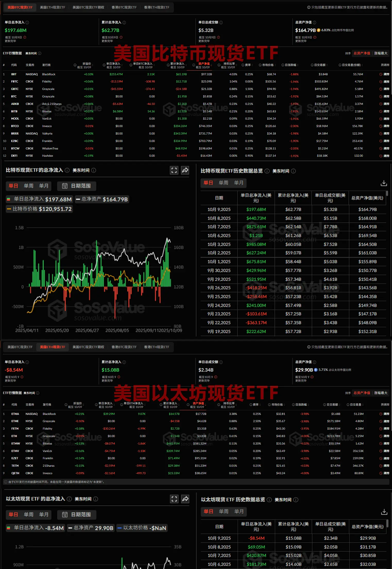
Task: Click -$418.25M inflow cell for 9月 26,2025
Action: 256,288
